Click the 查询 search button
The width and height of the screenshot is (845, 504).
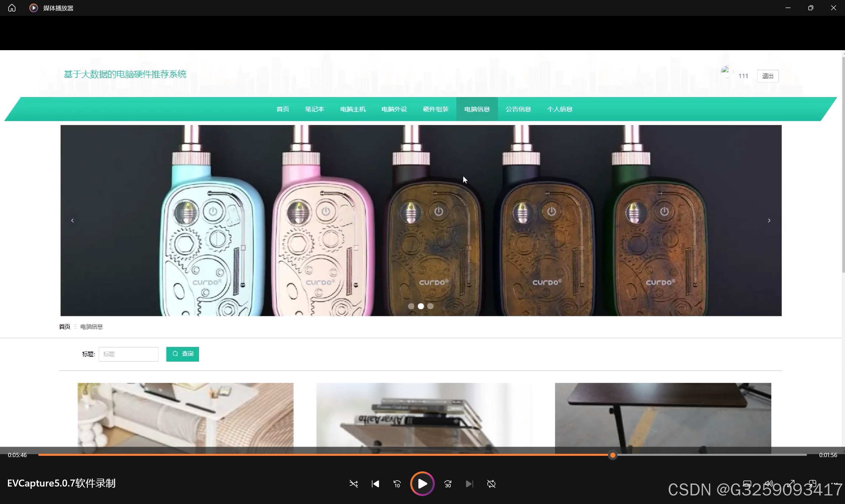tap(183, 354)
